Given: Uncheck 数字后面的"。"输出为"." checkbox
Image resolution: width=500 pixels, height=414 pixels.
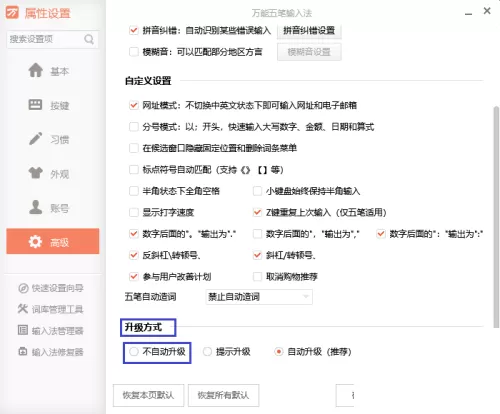Looking at the screenshot, I should [134, 234].
